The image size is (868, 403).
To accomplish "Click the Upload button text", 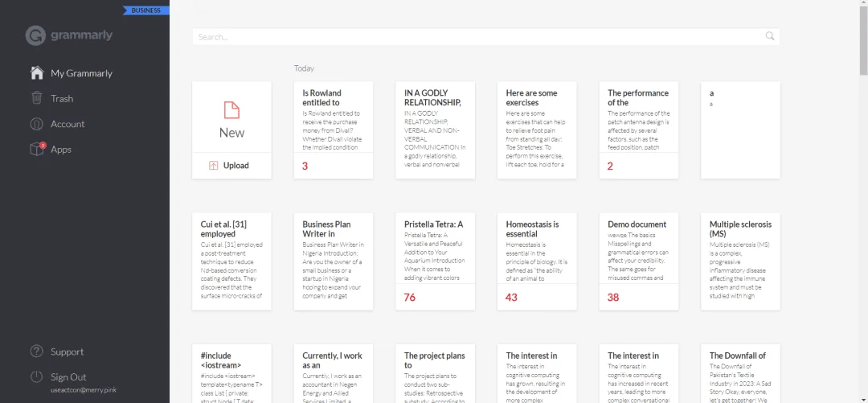I will tap(235, 165).
